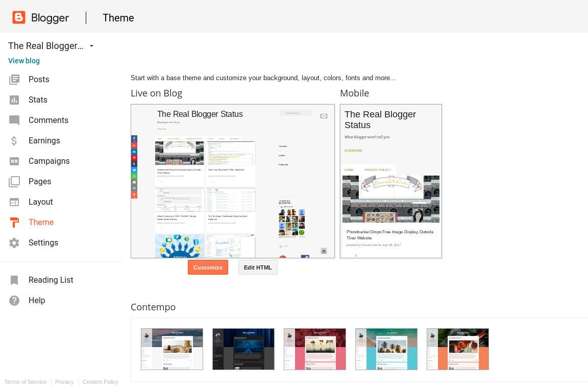Click the Customize button
Screen dimensions: 588x392
(208, 267)
